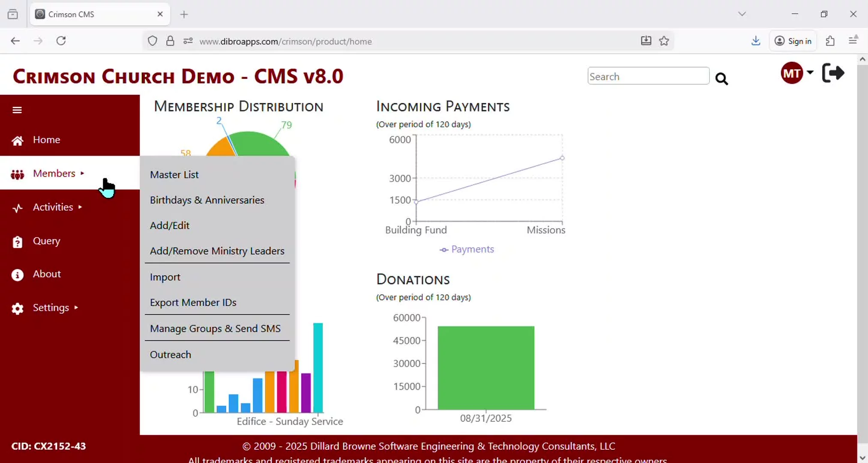Click the green donations bar
This screenshot has width=868, height=463.
tap(486, 368)
